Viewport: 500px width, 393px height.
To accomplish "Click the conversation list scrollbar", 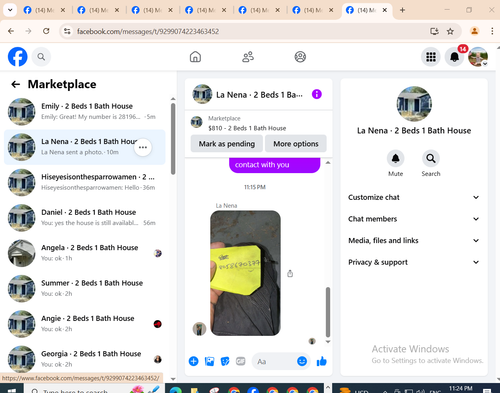I will pos(173,139).
